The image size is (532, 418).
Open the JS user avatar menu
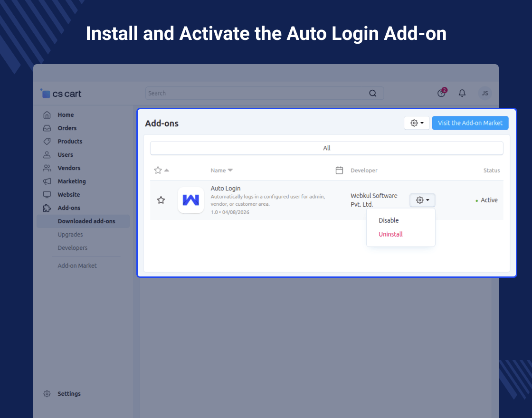[485, 93]
